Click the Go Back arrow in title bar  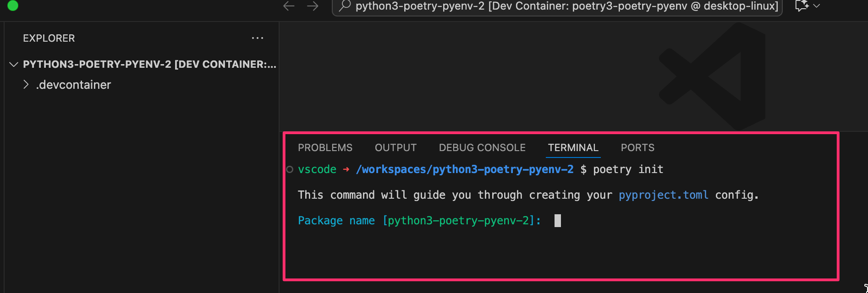pos(289,6)
